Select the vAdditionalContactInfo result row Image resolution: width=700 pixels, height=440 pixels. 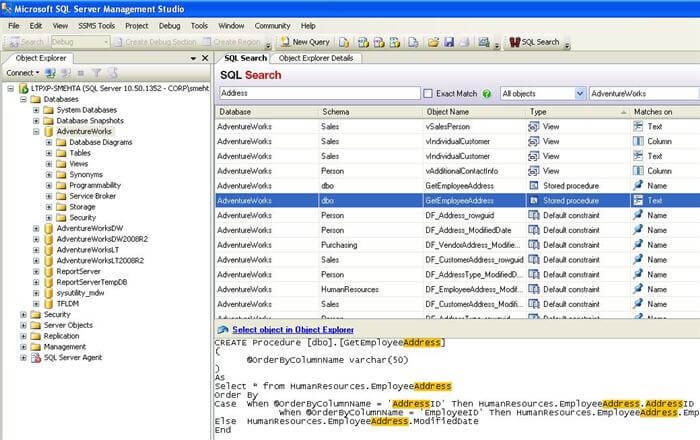click(x=458, y=171)
